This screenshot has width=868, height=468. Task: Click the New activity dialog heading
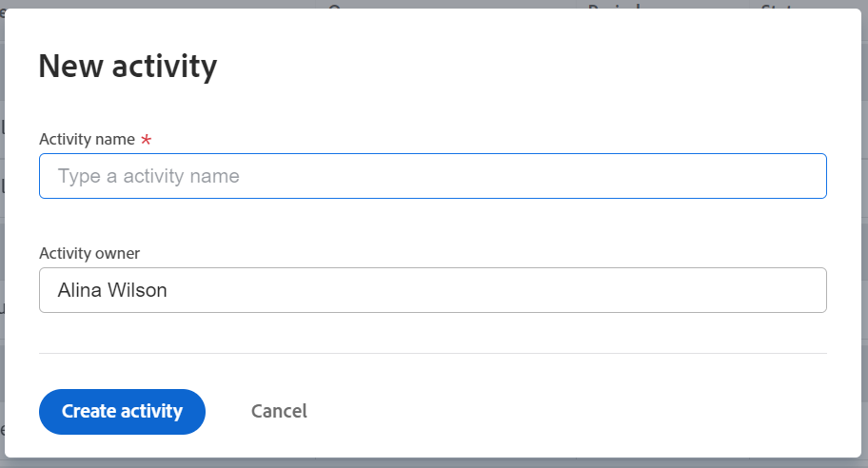click(x=128, y=67)
